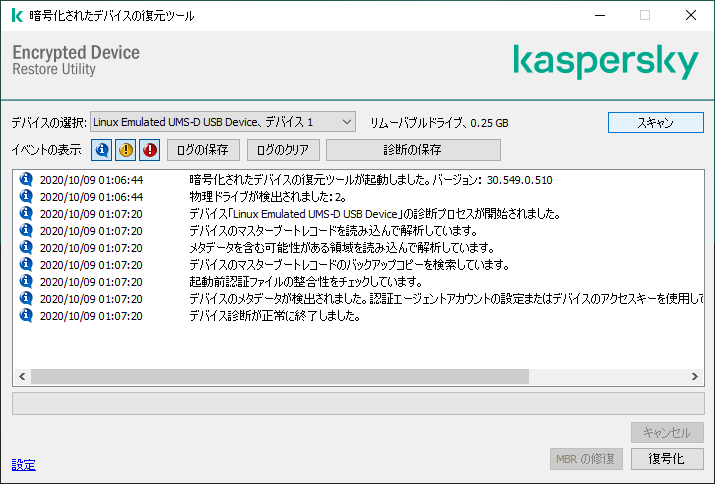715x484 pixels.
Task: Click the スキャン button
Action: [x=655, y=123]
